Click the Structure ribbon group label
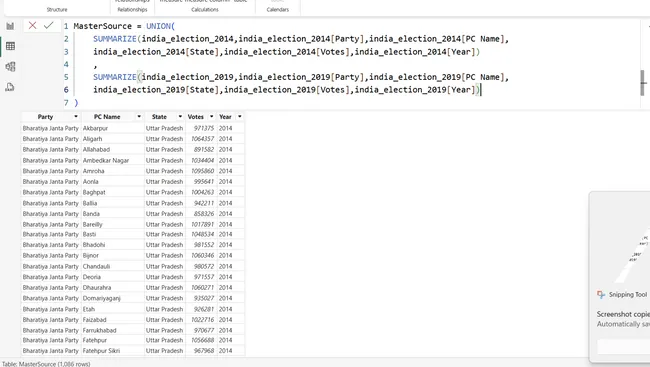 [x=57, y=10]
